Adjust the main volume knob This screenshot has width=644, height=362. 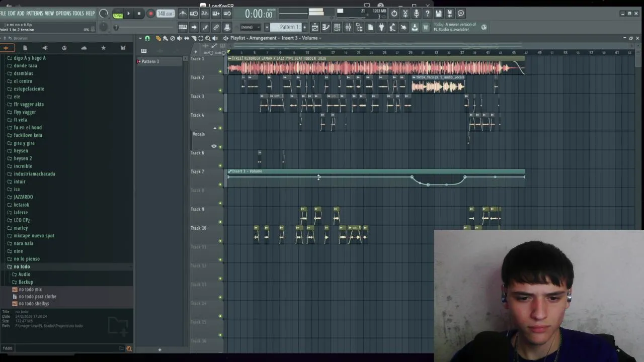coord(103,14)
